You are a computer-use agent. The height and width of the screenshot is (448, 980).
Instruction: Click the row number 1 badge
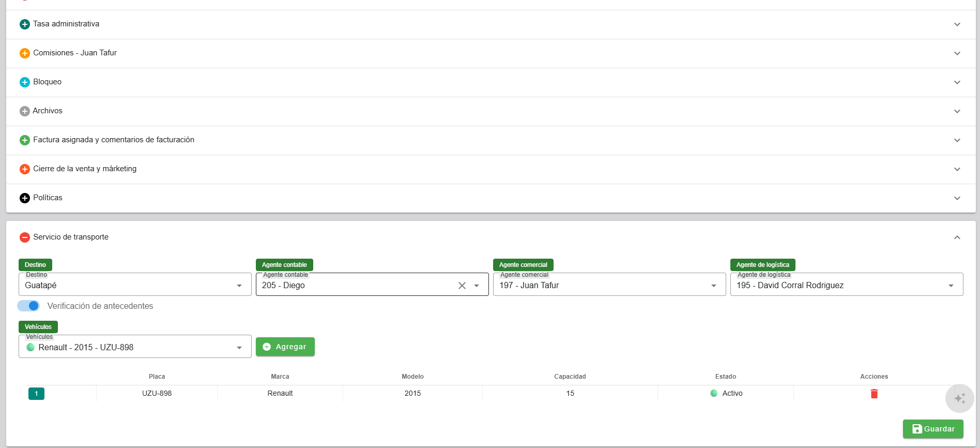click(x=36, y=394)
